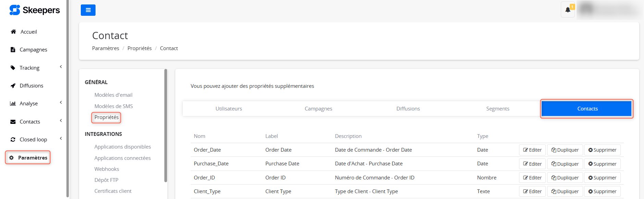
Task: Open the Webhooks settings
Action: (107, 169)
